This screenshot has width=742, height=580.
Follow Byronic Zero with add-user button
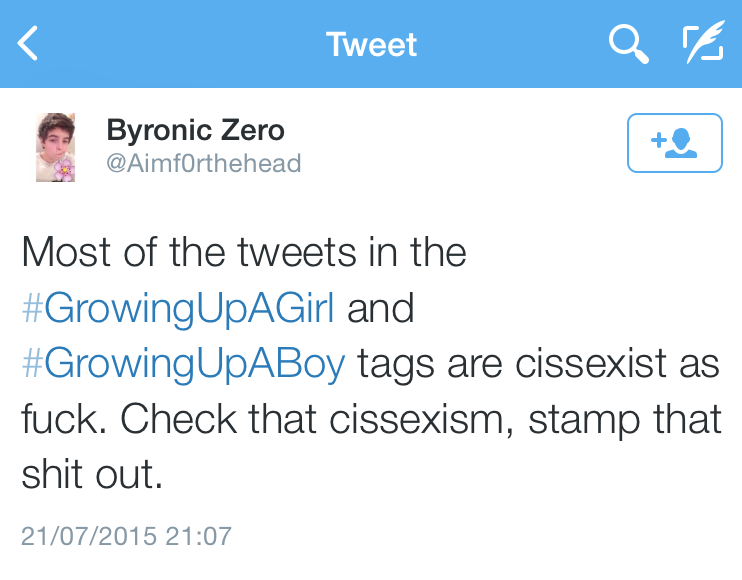(674, 143)
